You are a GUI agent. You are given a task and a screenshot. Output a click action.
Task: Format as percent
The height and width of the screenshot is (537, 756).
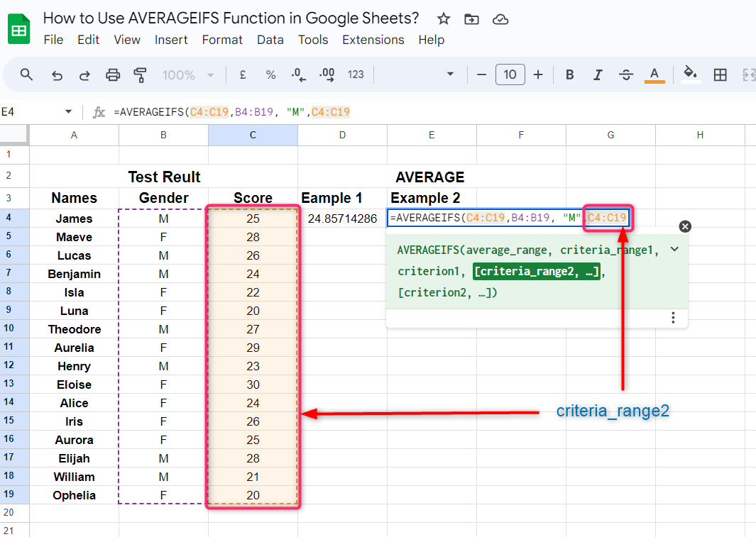(x=270, y=74)
